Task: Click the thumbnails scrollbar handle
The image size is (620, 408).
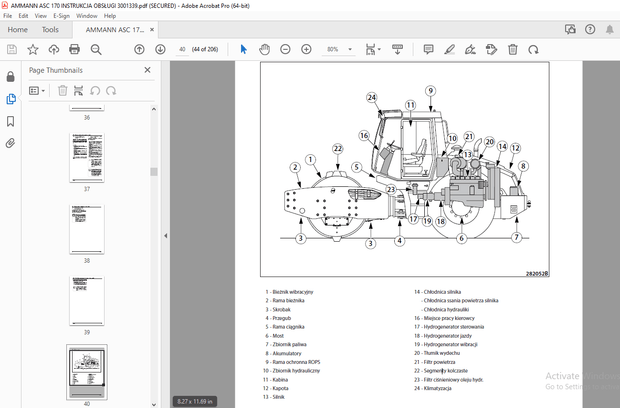Action: [154, 172]
